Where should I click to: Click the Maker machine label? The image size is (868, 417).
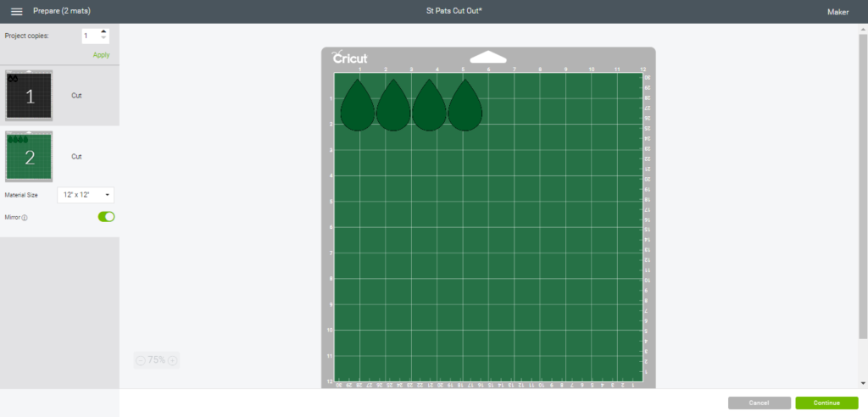click(837, 12)
